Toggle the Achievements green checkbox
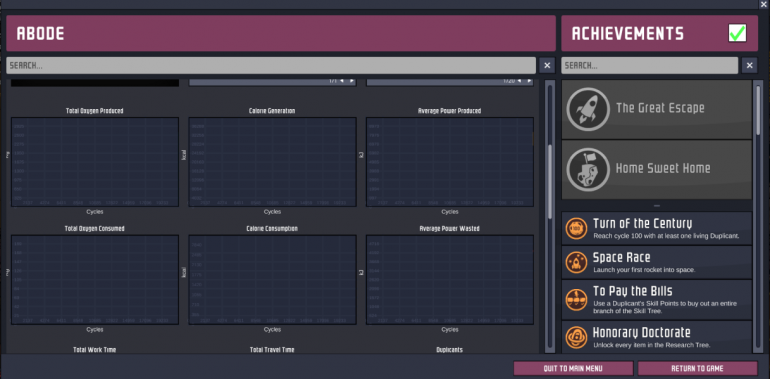 coord(737,33)
